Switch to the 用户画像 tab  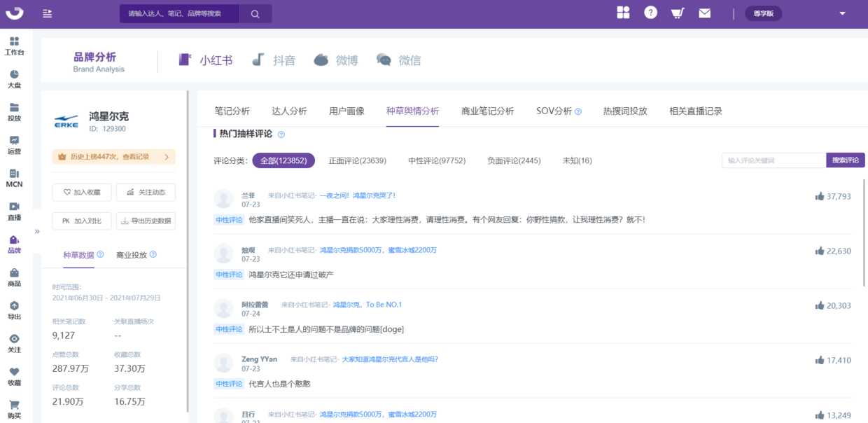click(x=346, y=111)
